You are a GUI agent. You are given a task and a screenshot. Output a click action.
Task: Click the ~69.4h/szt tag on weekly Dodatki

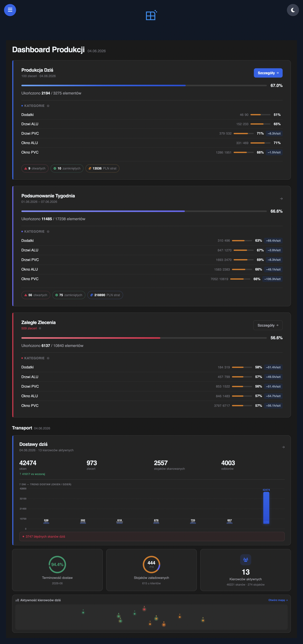273,241
